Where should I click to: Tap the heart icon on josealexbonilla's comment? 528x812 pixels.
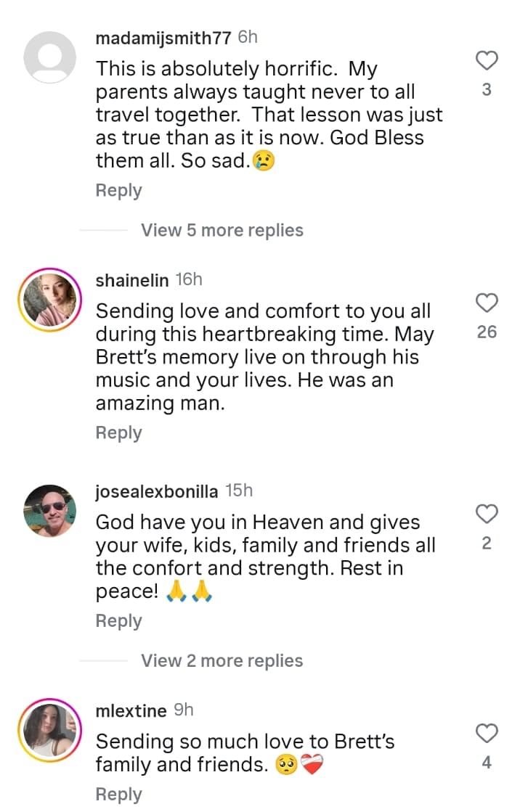pos(487,514)
